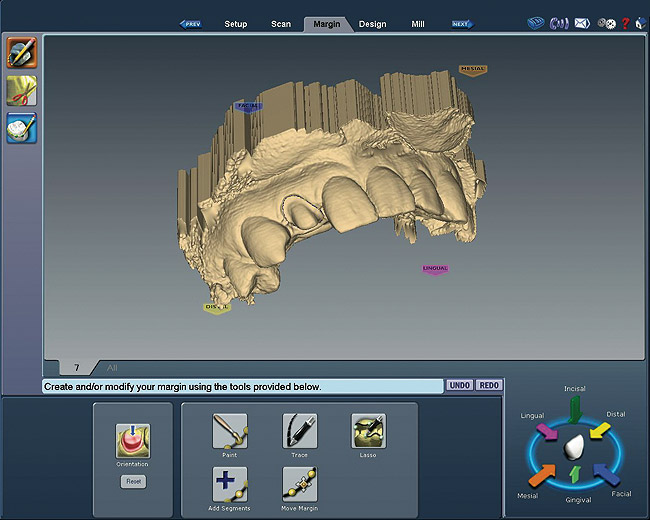Choose the Lasso tool

368,432
